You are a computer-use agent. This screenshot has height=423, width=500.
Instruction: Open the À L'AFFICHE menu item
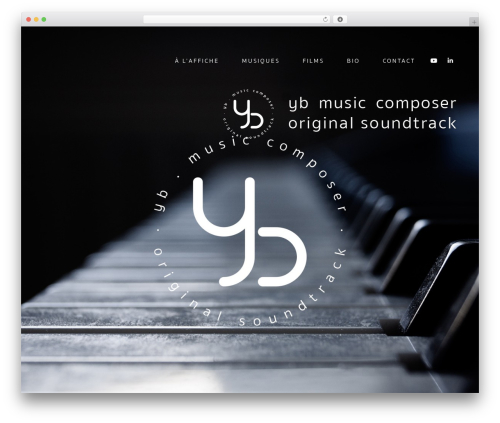click(x=196, y=61)
